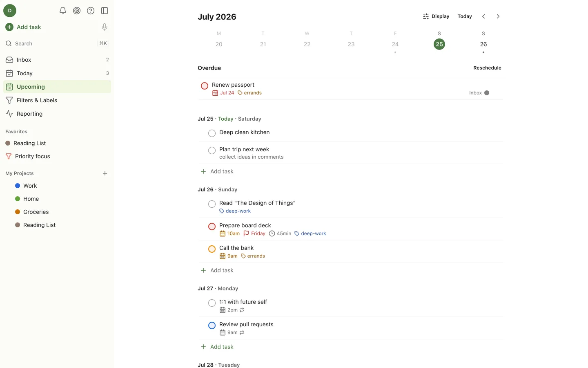Click the Filters & Labels funnel icon
Image resolution: width=588 pixels, height=368 pixels.
point(9,100)
